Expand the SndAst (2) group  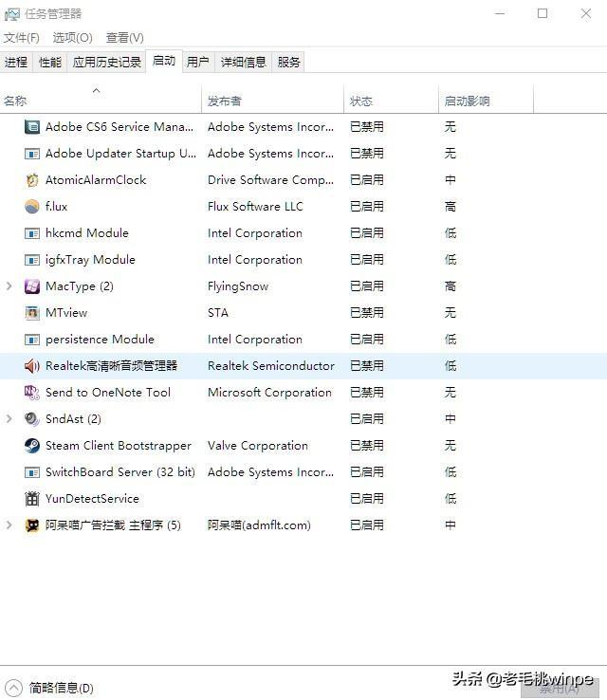[9, 418]
